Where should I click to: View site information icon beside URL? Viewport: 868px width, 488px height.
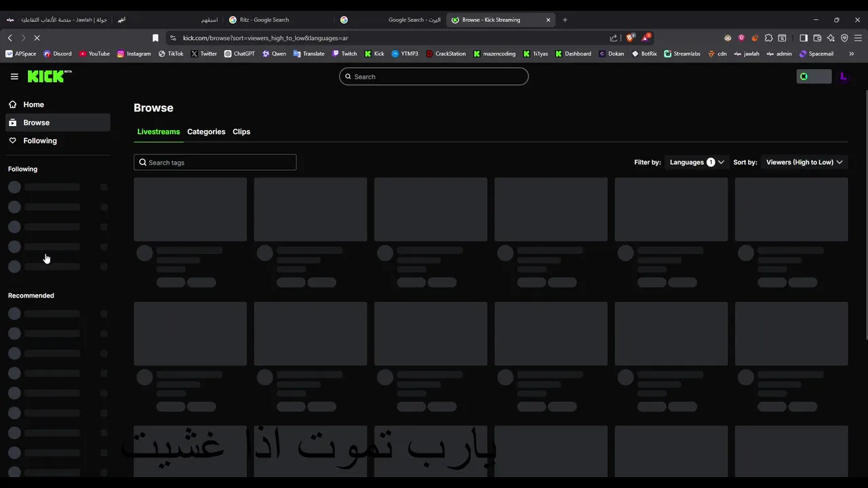[173, 38]
